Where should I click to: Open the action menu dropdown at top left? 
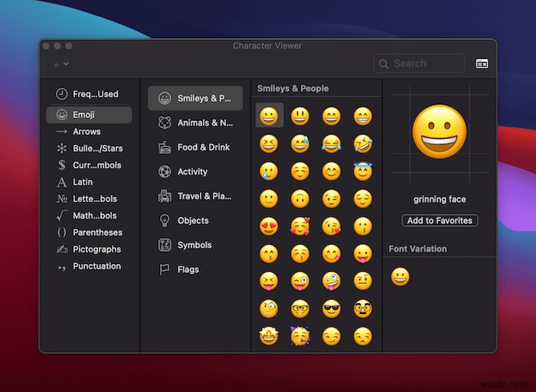[61, 64]
